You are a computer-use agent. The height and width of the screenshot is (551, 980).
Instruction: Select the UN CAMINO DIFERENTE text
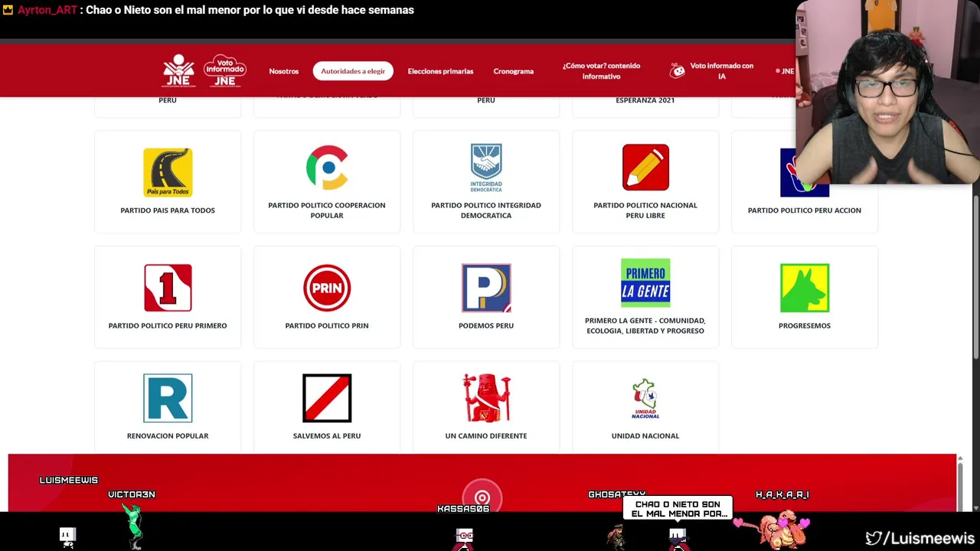pos(486,436)
